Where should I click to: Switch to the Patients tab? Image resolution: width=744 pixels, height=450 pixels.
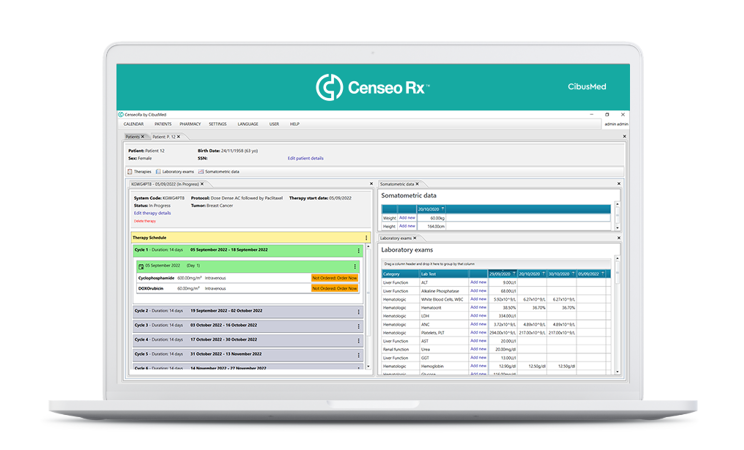[x=130, y=136]
